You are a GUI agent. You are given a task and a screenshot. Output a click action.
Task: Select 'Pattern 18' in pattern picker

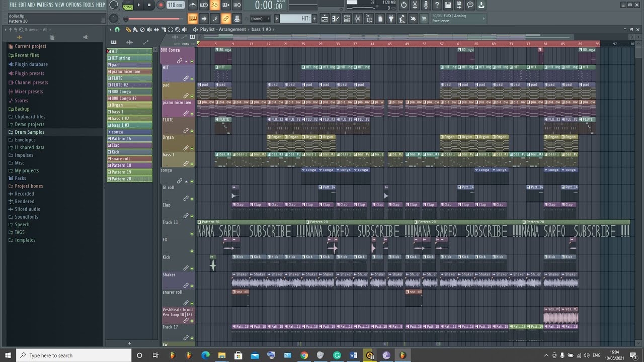[x=129, y=165]
